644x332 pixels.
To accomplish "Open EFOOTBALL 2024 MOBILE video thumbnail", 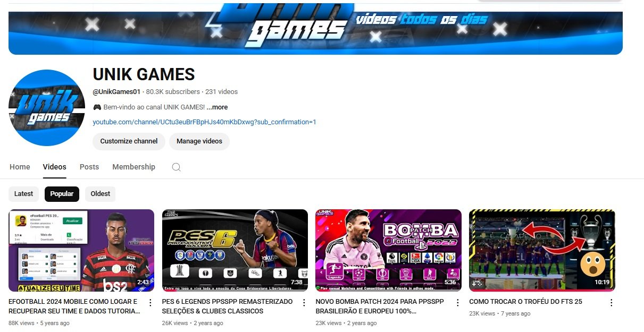I will tap(81, 250).
